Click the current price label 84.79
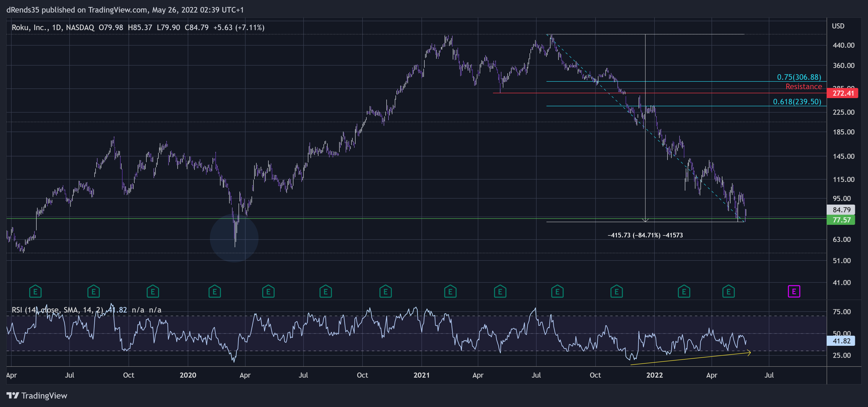868x407 pixels. click(841, 209)
